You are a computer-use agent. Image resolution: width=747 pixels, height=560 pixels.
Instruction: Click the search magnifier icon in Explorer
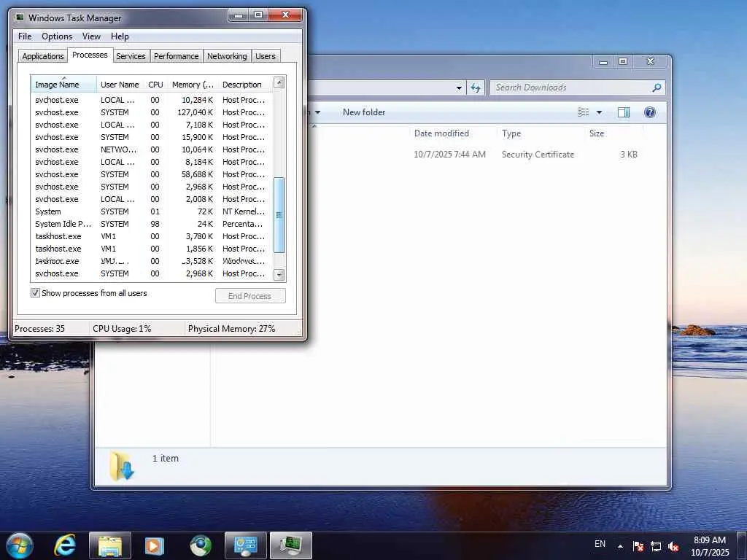pyautogui.click(x=657, y=87)
